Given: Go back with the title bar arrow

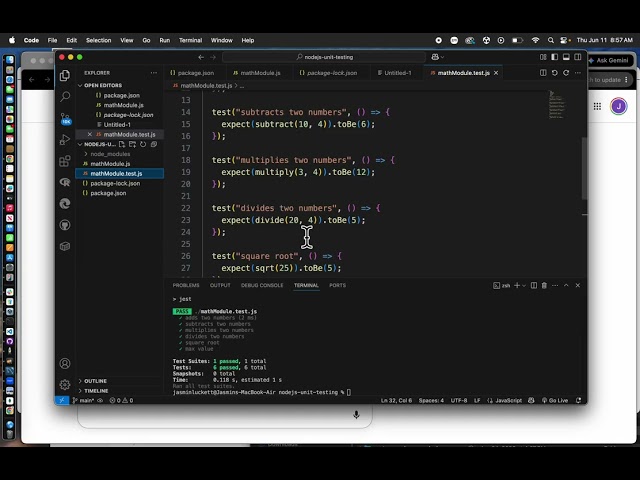Looking at the screenshot, I should click(201, 57).
